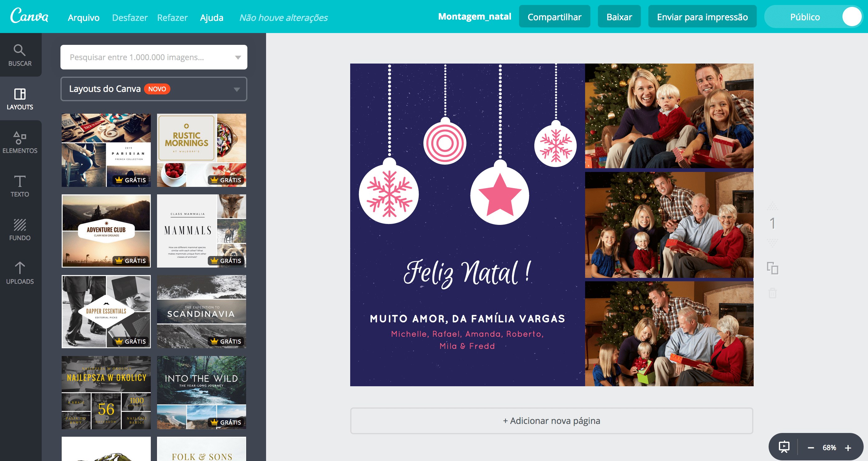Click the copy page icon

click(x=773, y=268)
